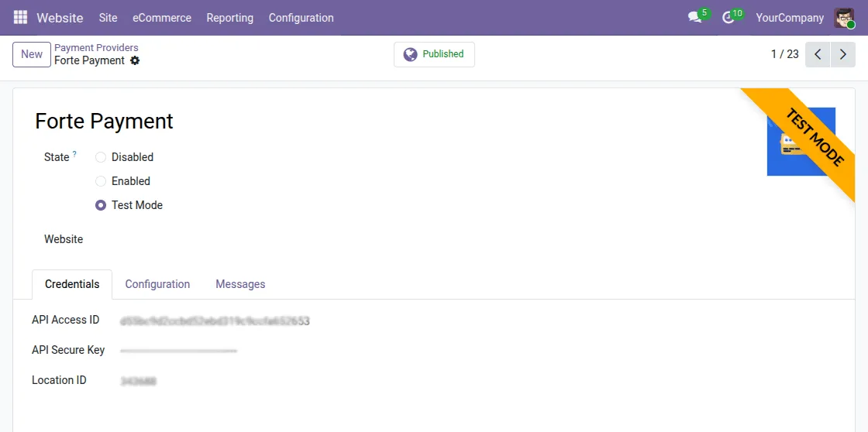Click the Forte Payment name heading
Screen dimensions: 868x432
[x=104, y=121]
